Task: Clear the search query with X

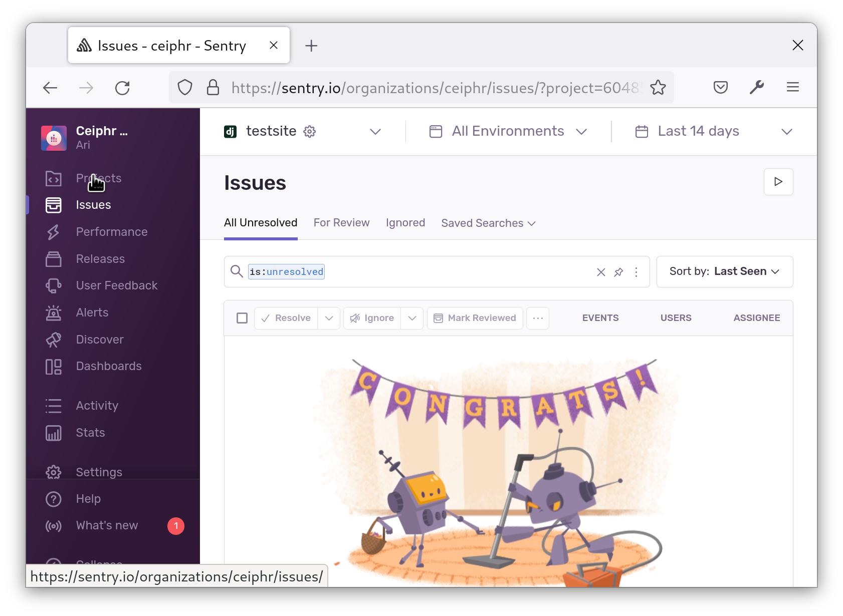Action: (600, 272)
